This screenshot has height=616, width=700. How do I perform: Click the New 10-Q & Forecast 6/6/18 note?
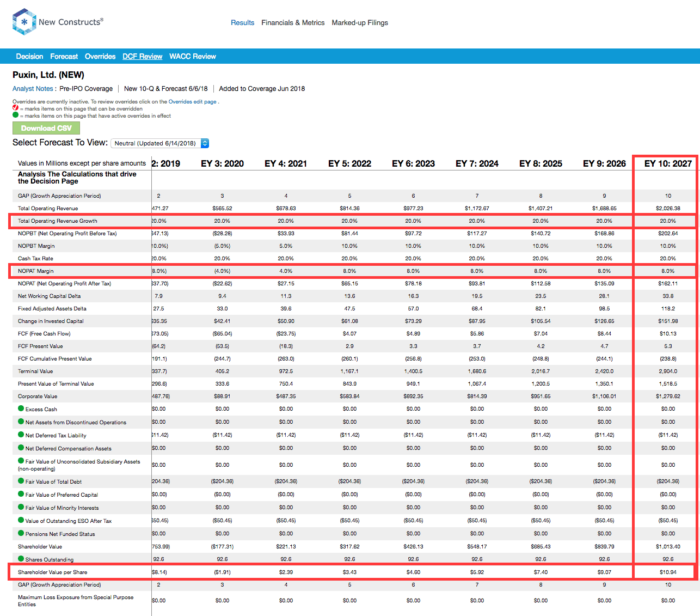tap(166, 89)
